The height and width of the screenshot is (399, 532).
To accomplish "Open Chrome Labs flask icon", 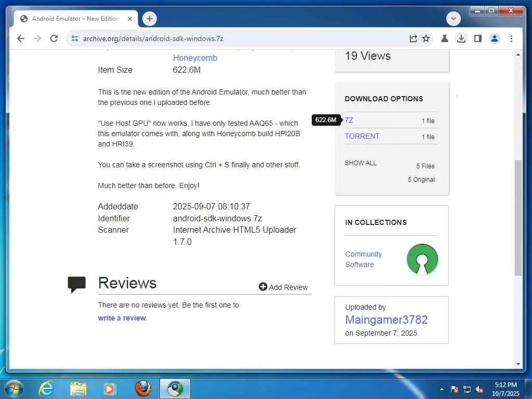I will 445,38.
